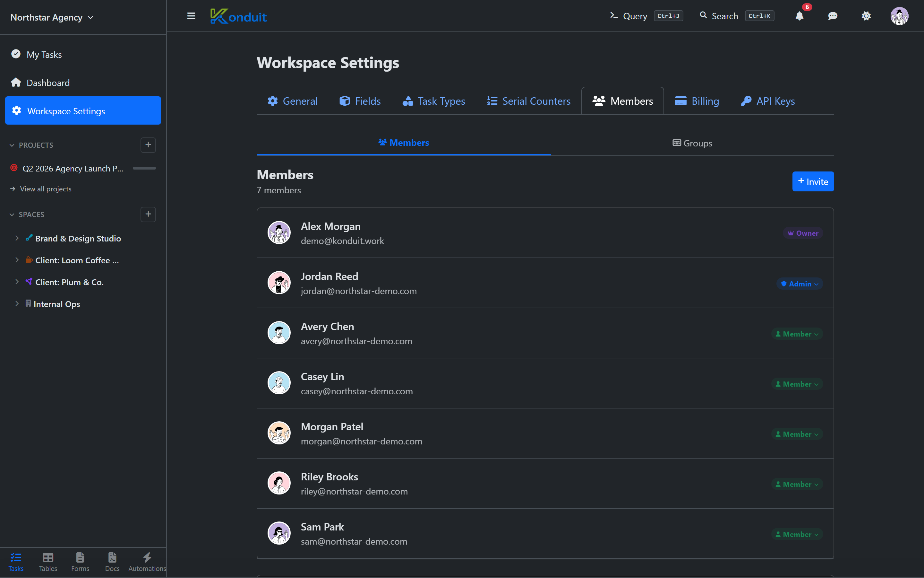
Task: Open Riley Brooks's Member role dropdown
Action: pyautogui.click(x=797, y=484)
